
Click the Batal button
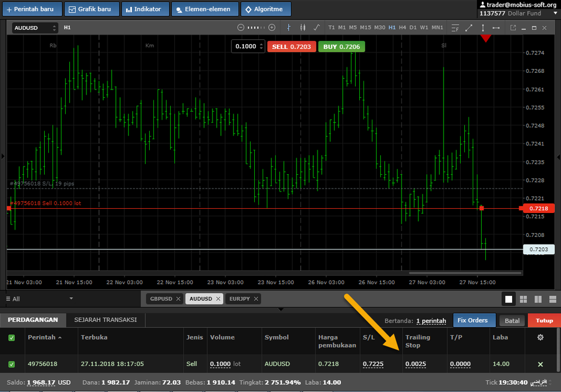point(512,321)
